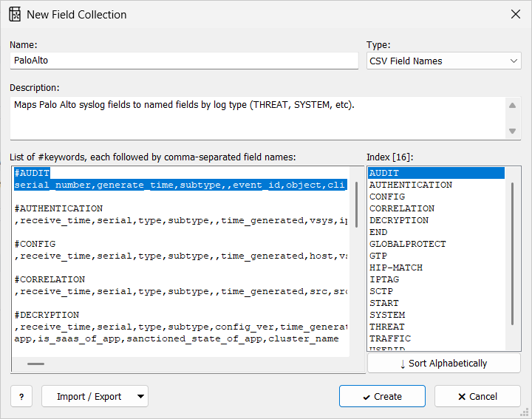Click the #CONFIG keyword line in editor
This screenshot has width=532, height=419.
pyautogui.click(x=35, y=245)
